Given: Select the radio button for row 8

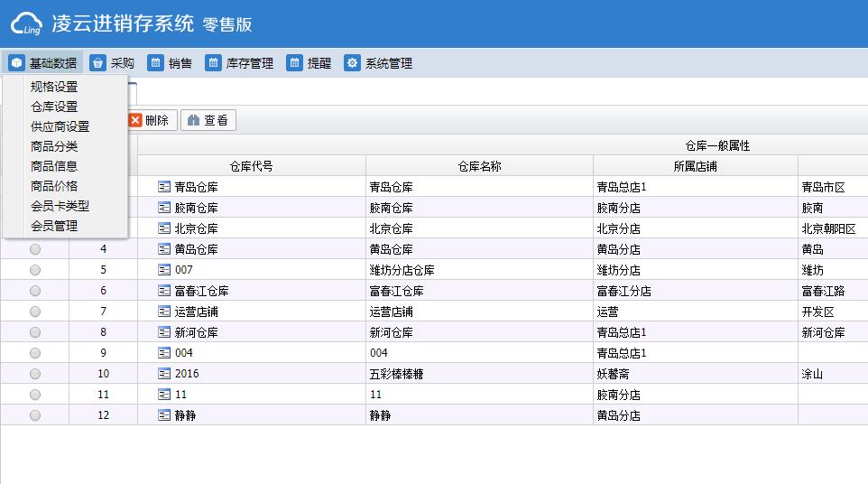Looking at the screenshot, I should tap(35, 332).
